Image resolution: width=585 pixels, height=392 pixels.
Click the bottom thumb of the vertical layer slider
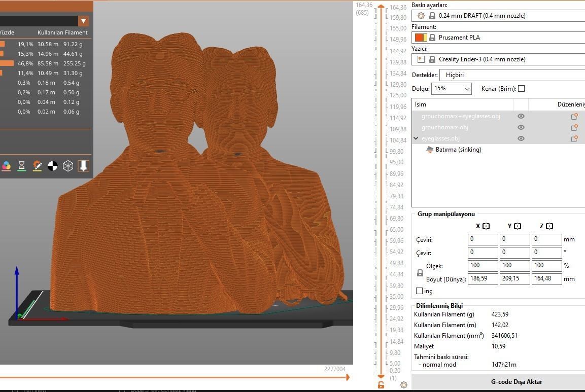pos(381,376)
